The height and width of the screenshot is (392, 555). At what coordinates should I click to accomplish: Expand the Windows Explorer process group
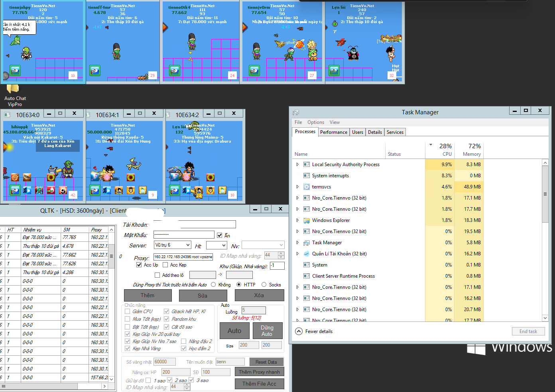point(297,220)
